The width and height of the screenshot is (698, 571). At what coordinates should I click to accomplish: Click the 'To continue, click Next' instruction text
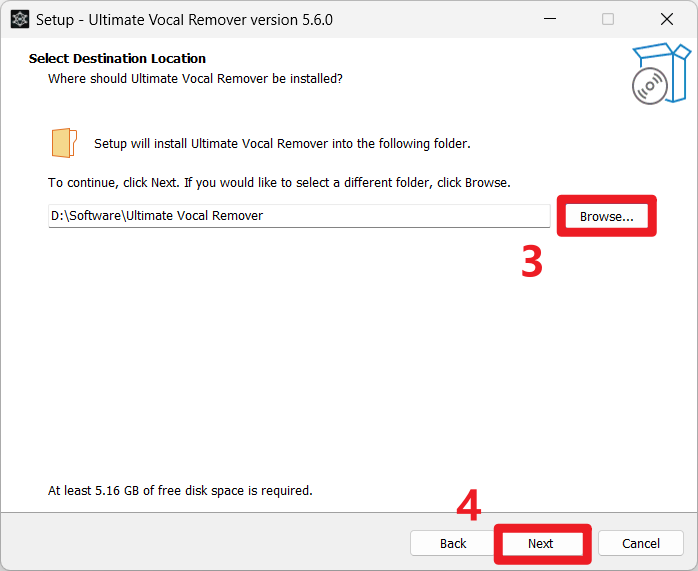(279, 183)
